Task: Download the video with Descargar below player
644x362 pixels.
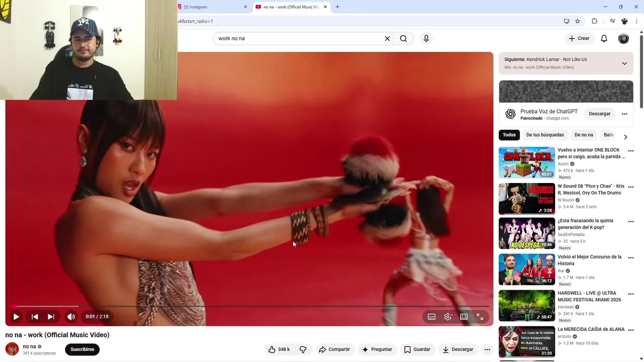Action: (458, 349)
